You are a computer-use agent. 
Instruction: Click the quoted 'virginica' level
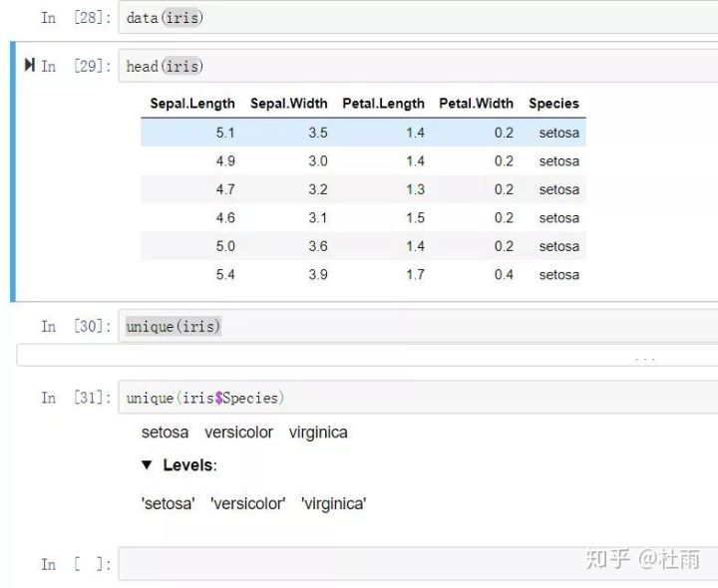334,504
